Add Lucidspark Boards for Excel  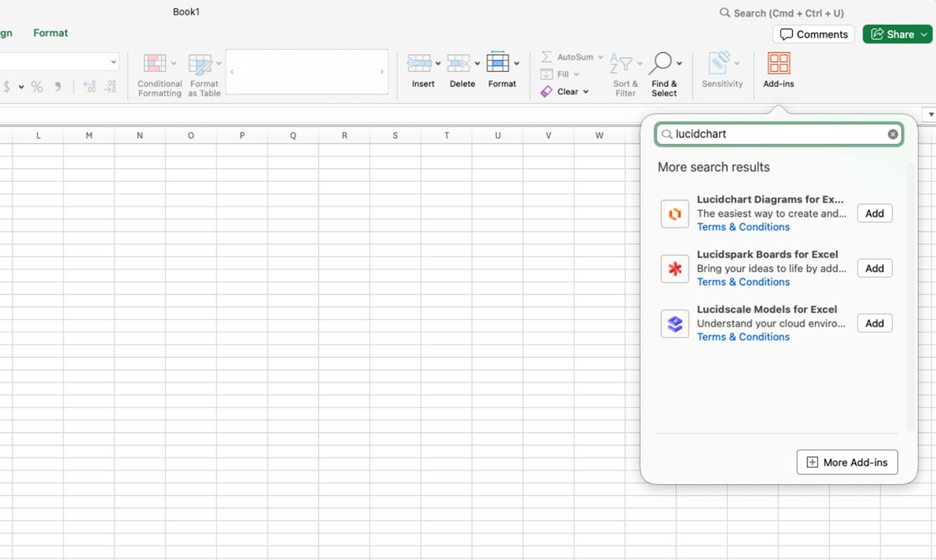(874, 268)
